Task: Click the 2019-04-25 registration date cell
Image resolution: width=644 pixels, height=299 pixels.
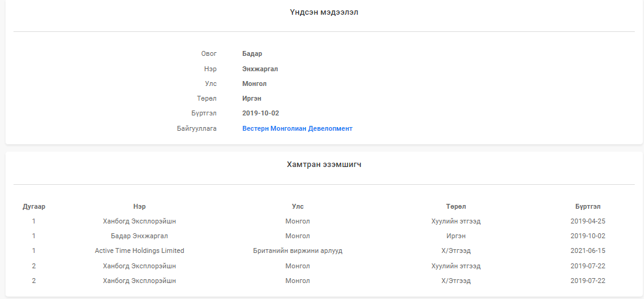Action: [588, 221]
